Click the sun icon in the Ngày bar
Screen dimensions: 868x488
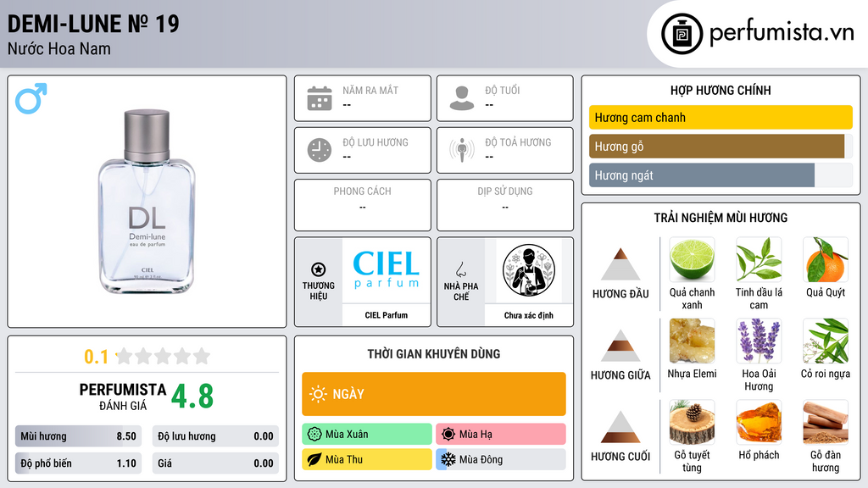tap(318, 394)
